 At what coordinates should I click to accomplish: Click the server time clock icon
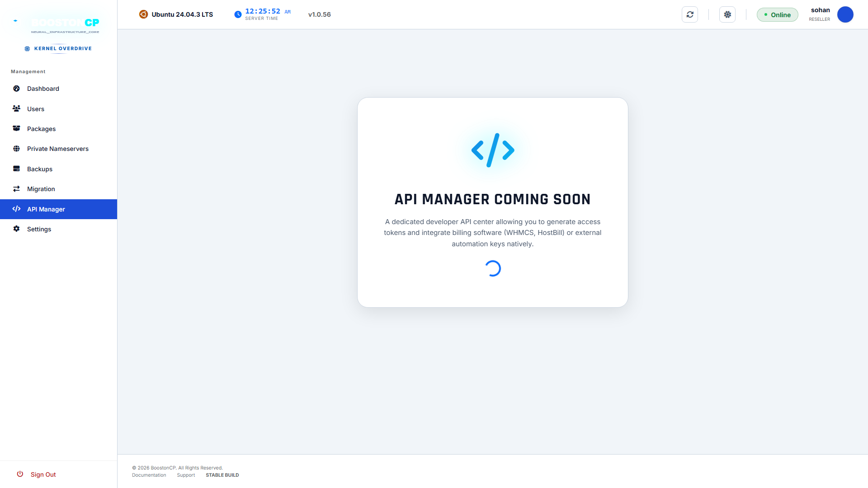(238, 14)
